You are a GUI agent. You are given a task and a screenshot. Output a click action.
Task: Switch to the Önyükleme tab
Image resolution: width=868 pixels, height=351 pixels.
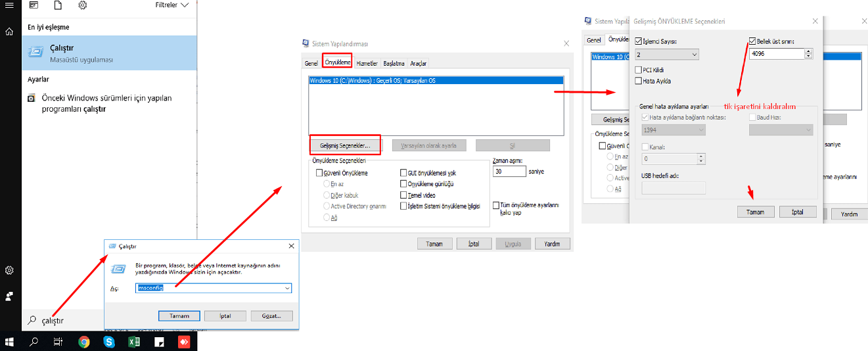338,62
